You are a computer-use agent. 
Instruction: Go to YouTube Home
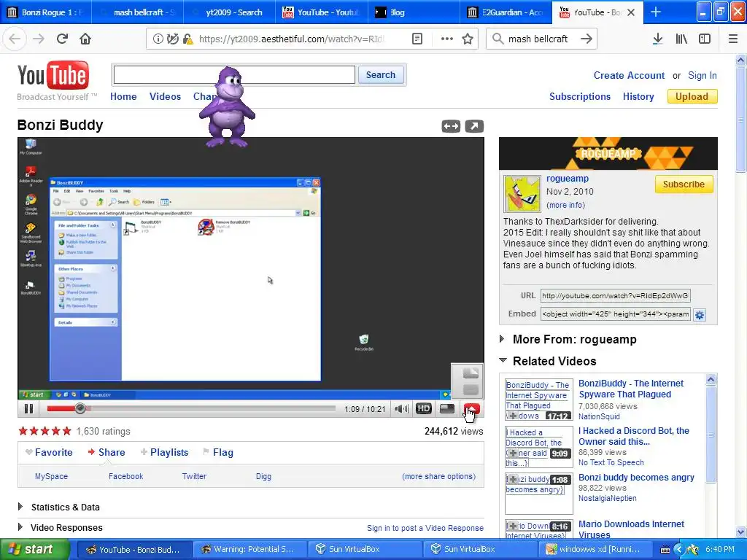coord(123,96)
